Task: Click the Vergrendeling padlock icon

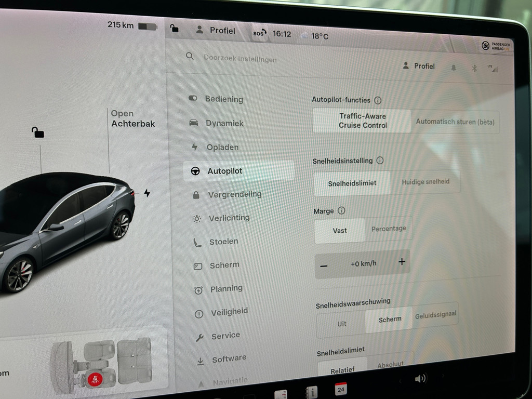Action: [x=196, y=195]
